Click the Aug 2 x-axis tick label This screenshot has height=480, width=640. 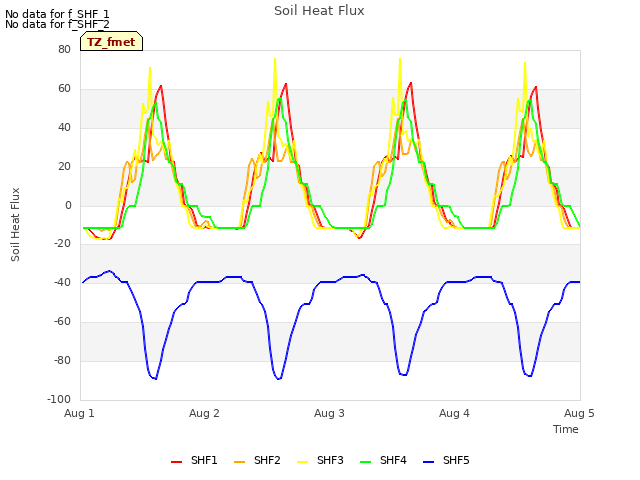(204, 413)
